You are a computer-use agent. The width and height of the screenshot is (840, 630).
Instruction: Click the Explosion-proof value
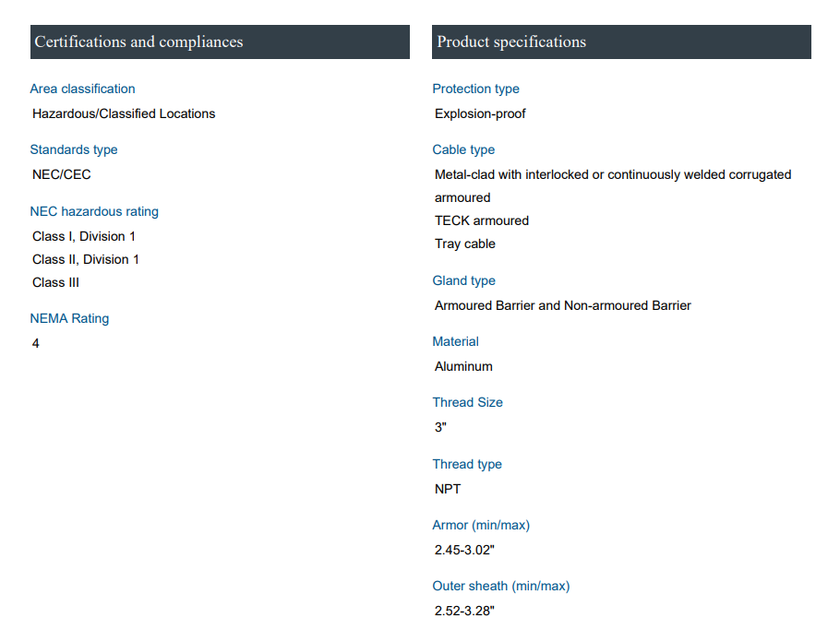480,113
